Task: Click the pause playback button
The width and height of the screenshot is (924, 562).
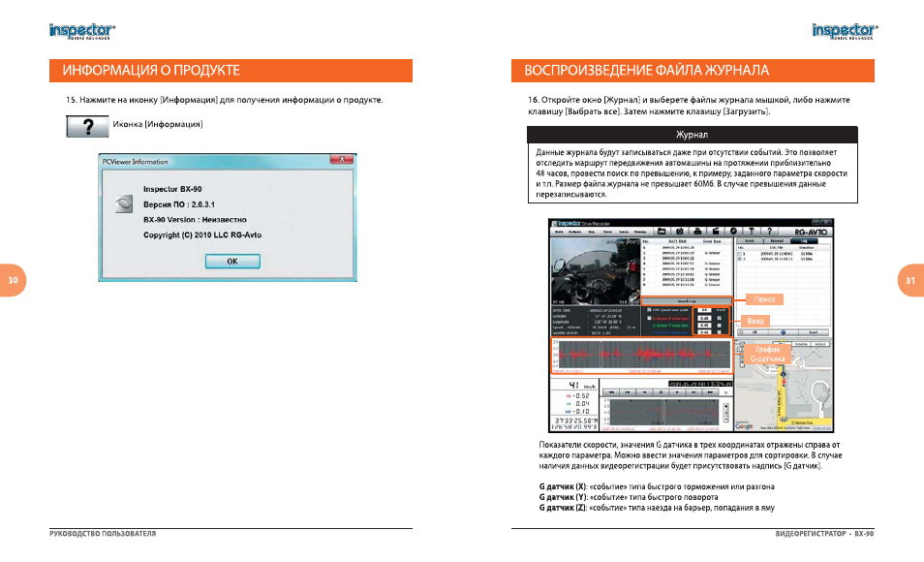Action: click(x=661, y=392)
